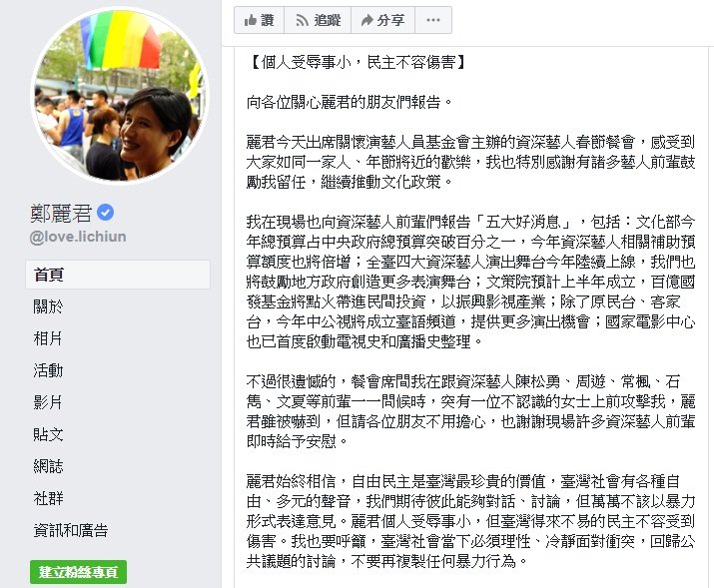The width and height of the screenshot is (714, 588).
Task: Open 資訊和廣告 info and ads
Action: [71, 530]
